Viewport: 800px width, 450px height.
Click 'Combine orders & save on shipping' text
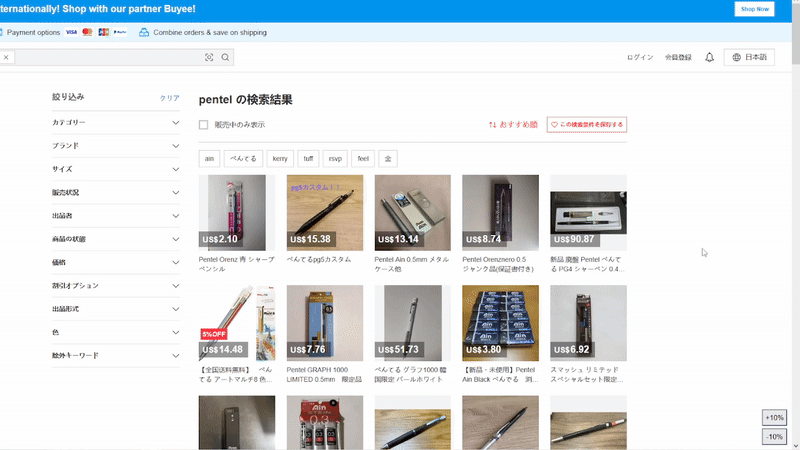pos(210,32)
